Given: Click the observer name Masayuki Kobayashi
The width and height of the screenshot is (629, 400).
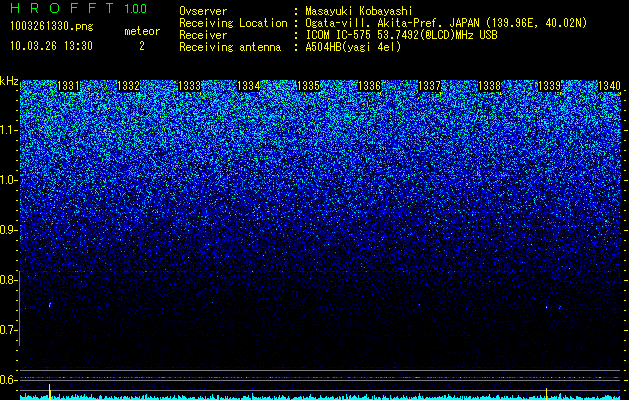Looking at the screenshot, I should point(359,12).
